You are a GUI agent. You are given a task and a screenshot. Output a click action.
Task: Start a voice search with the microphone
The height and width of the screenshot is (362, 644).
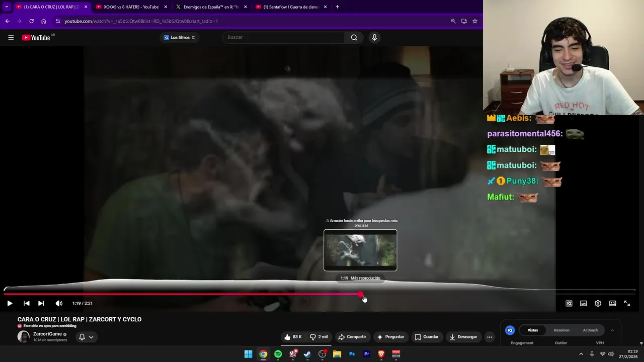(374, 38)
